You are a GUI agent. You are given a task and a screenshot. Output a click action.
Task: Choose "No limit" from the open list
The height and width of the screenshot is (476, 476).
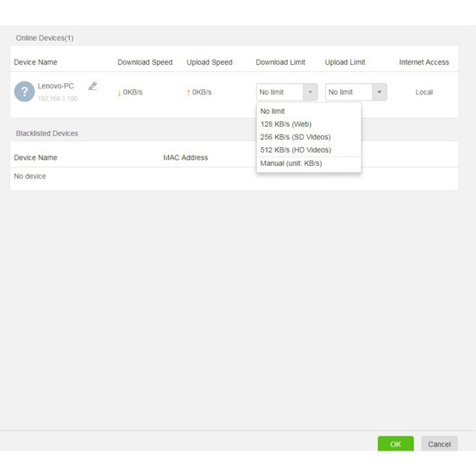272,112
